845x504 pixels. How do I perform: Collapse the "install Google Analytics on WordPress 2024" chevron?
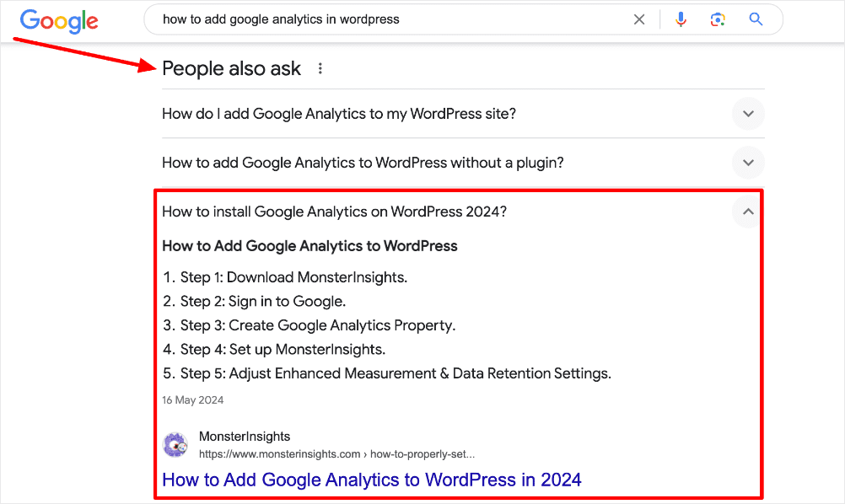point(748,212)
